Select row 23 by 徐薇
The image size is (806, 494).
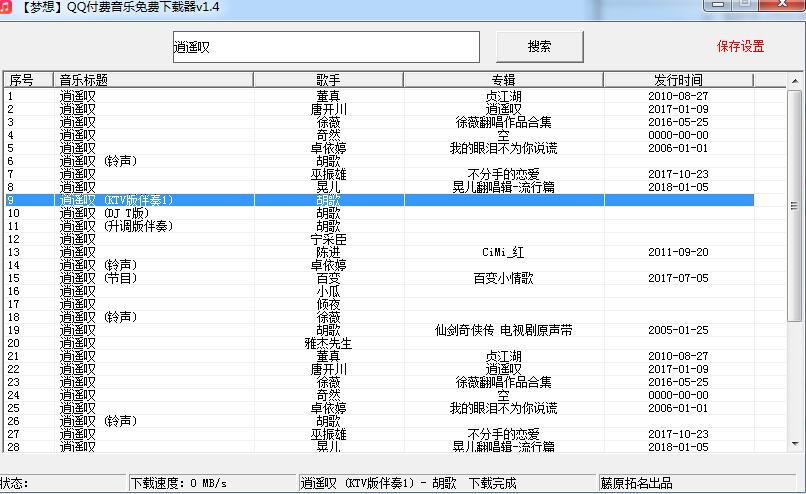point(379,382)
